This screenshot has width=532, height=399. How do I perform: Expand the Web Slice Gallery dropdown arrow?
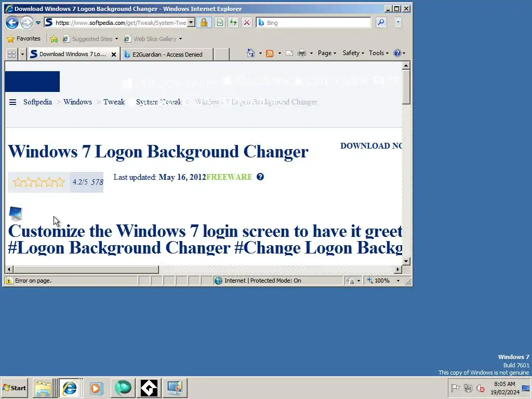tap(180, 38)
